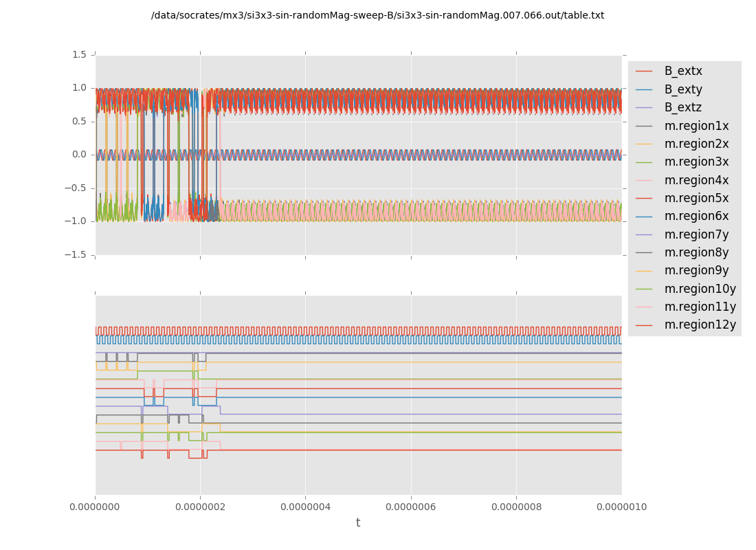Click the B_extx legend label
This screenshot has width=756, height=550.
coord(682,71)
